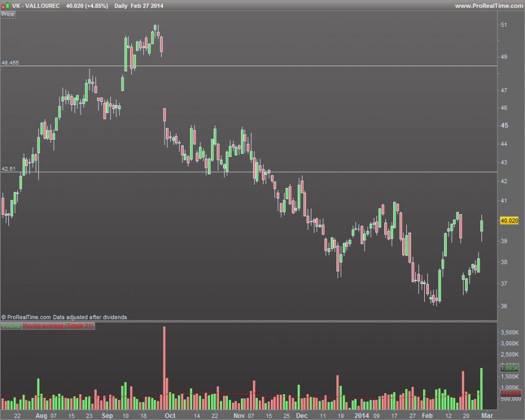Click the Daily timeframe text in title
This screenshot has height=420, width=525.
click(121, 6)
